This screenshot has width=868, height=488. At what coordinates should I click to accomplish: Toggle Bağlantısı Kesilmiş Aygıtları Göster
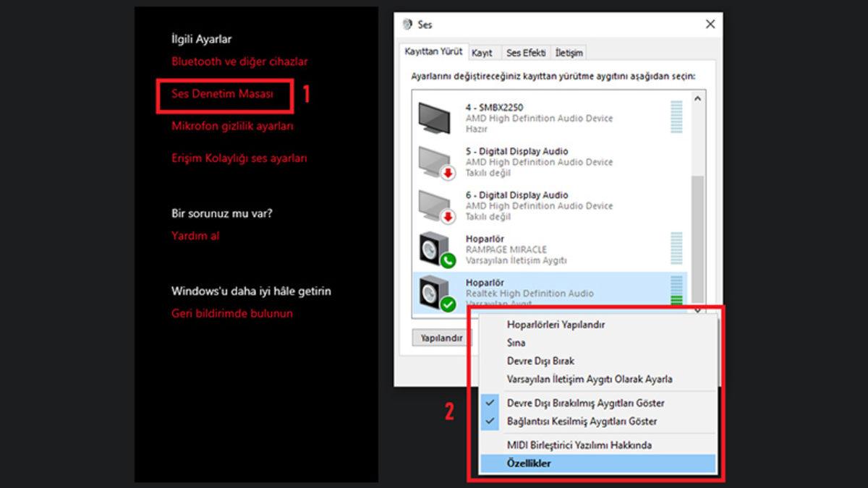[582, 421]
